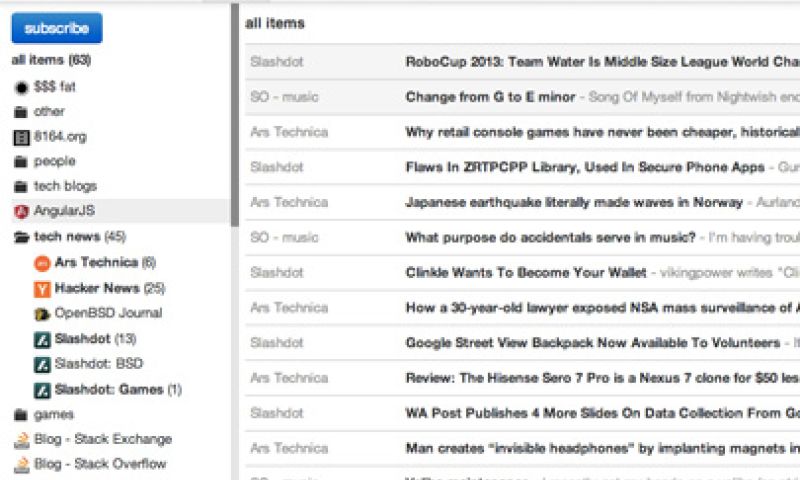
Task: Click the sidebar vertical scrollbar thumb
Action: 235,115
